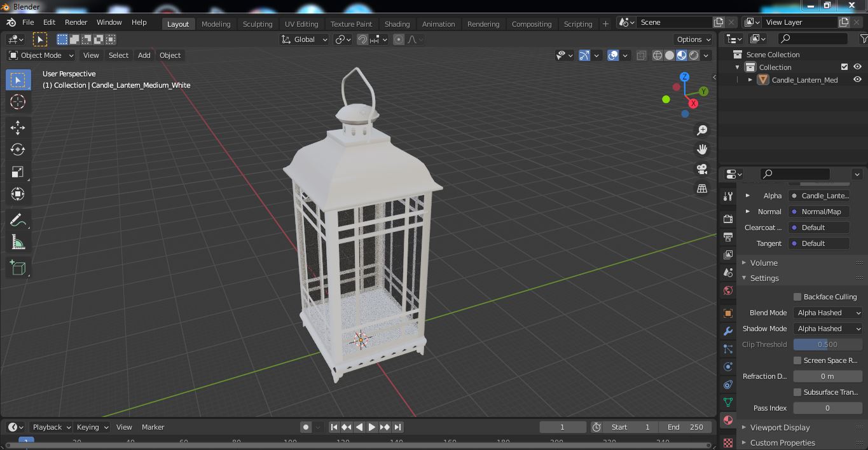Viewport: 868px width, 450px height.
Task: Open the Global orientation dropdown
Action: coord(305,39)
